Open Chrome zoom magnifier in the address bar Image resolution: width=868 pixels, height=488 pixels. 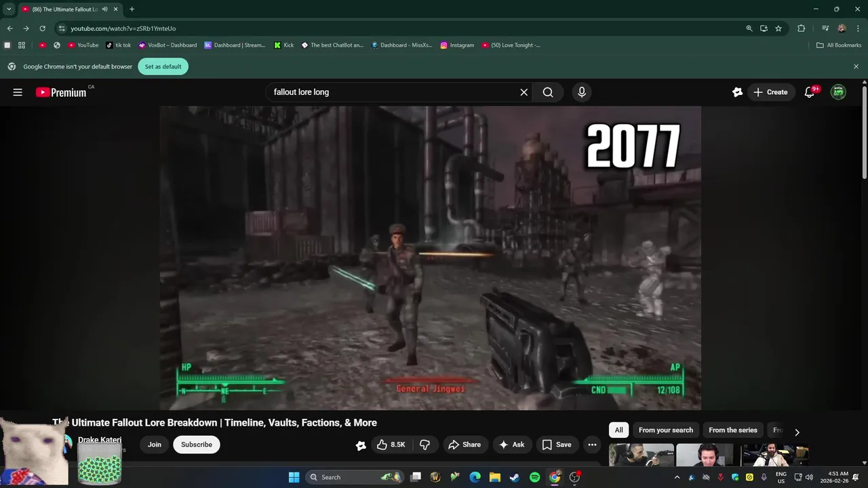coord(749,28)
